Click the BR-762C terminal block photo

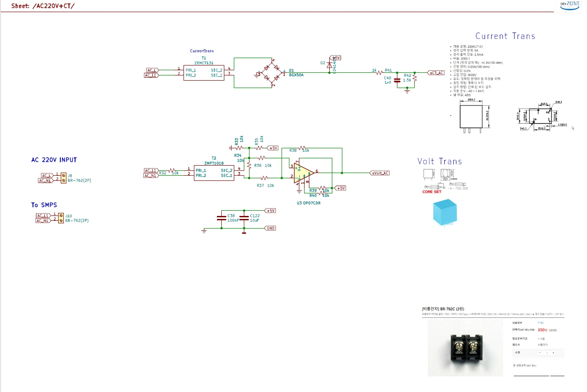466,348
